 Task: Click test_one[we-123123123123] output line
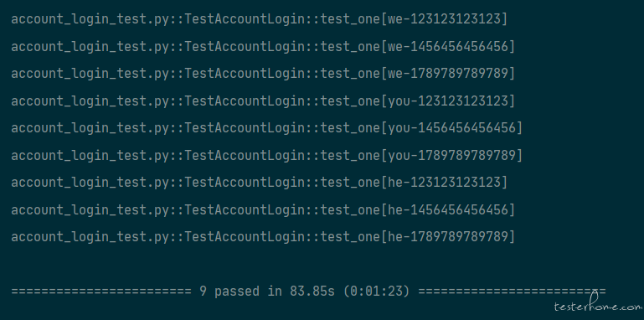click(259, 19)
